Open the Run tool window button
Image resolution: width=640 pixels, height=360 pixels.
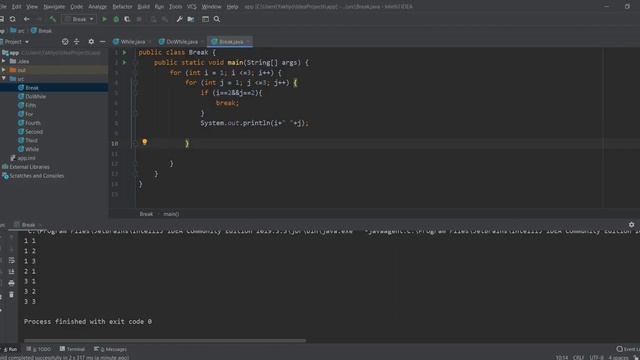click(x=10, y=349)
